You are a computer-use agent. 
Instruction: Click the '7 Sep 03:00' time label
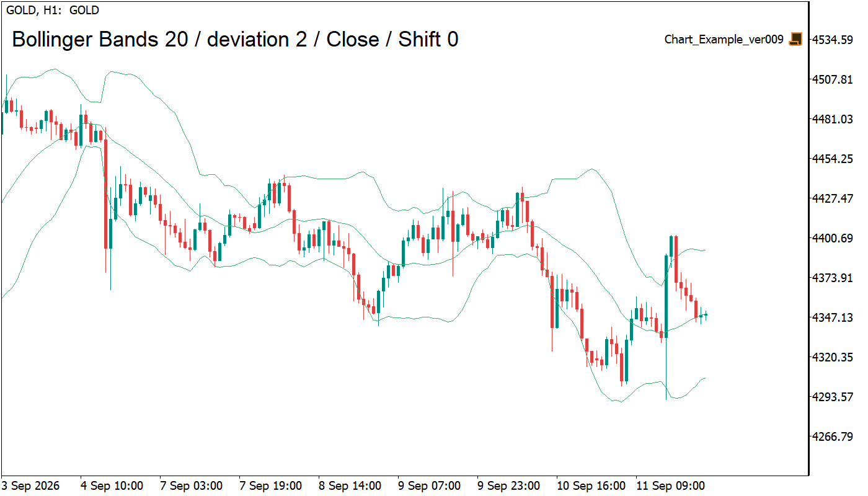coord(191,485)
